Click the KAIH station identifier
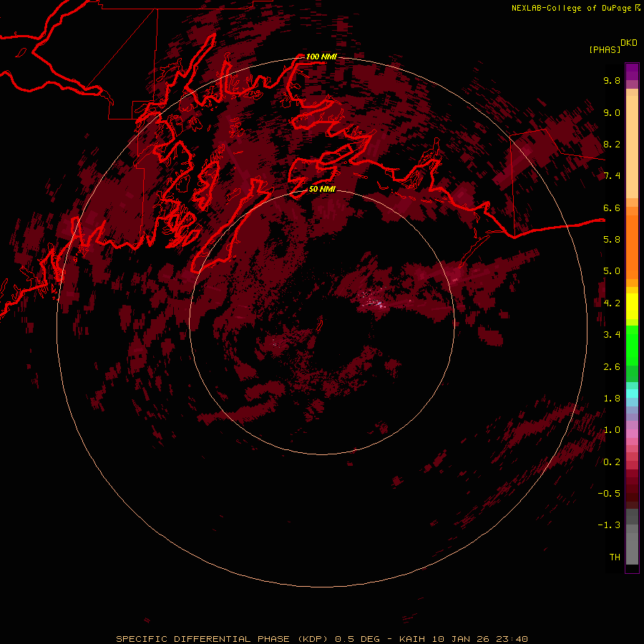Screen dimensions: 644x644 412,639
